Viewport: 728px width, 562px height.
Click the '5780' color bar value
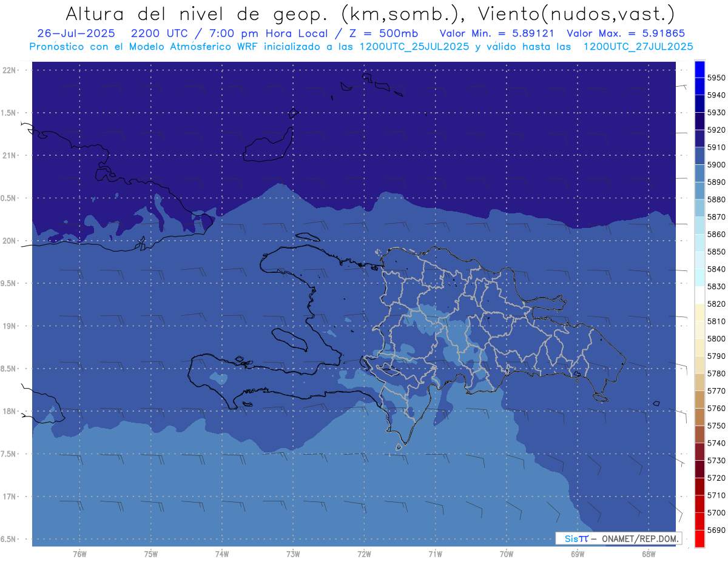[716, 373]
